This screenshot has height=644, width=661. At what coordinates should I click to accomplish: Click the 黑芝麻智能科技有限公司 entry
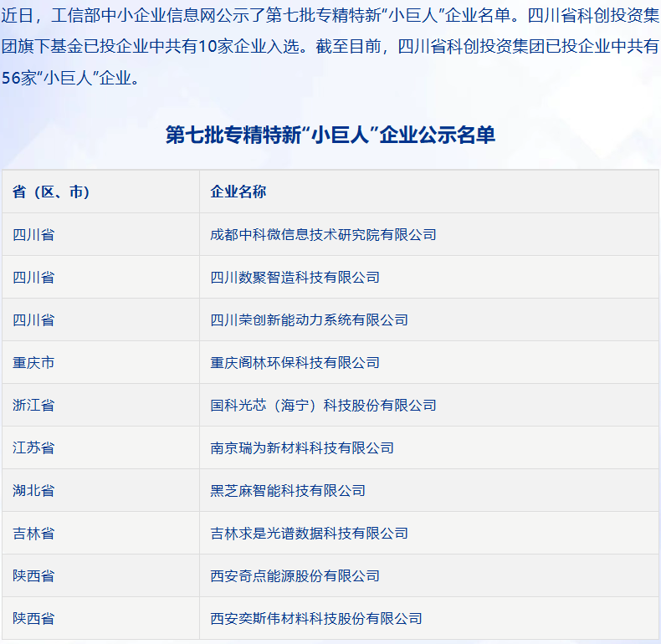tap(288, 491)
